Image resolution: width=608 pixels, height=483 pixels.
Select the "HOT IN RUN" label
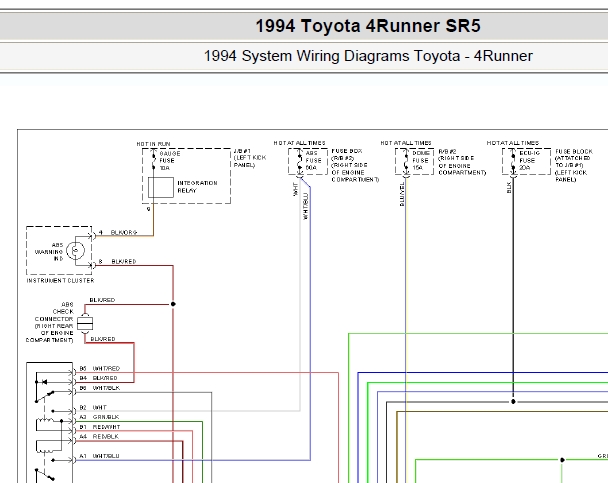click(x=153, y=144)
